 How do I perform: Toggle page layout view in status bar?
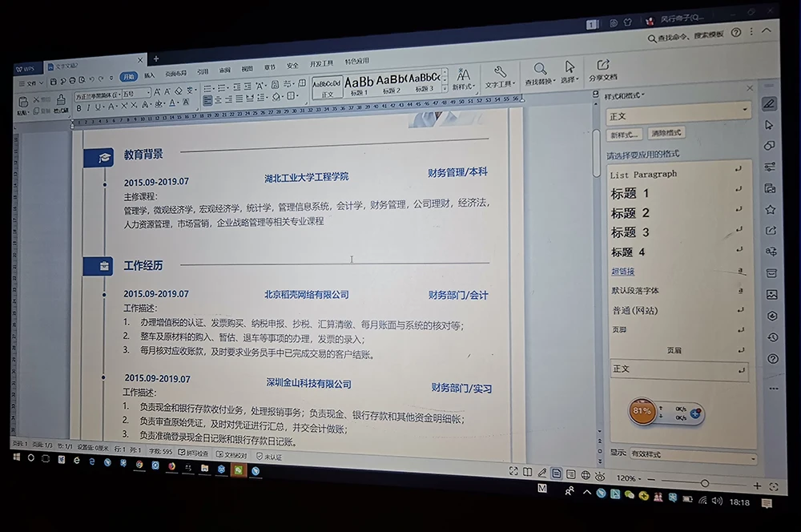pos(557,474)
